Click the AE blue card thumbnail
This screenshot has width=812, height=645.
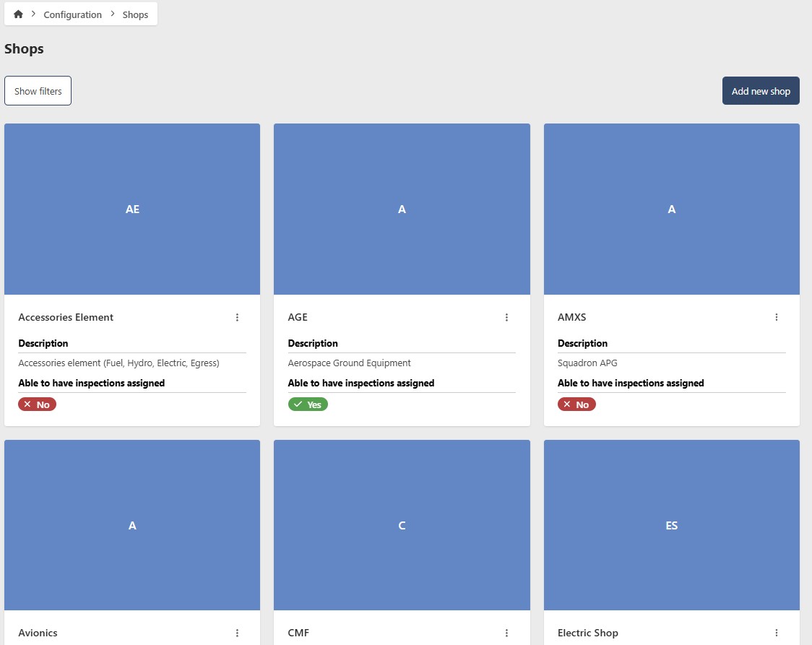pyautogui.click(x=132, y=209)
